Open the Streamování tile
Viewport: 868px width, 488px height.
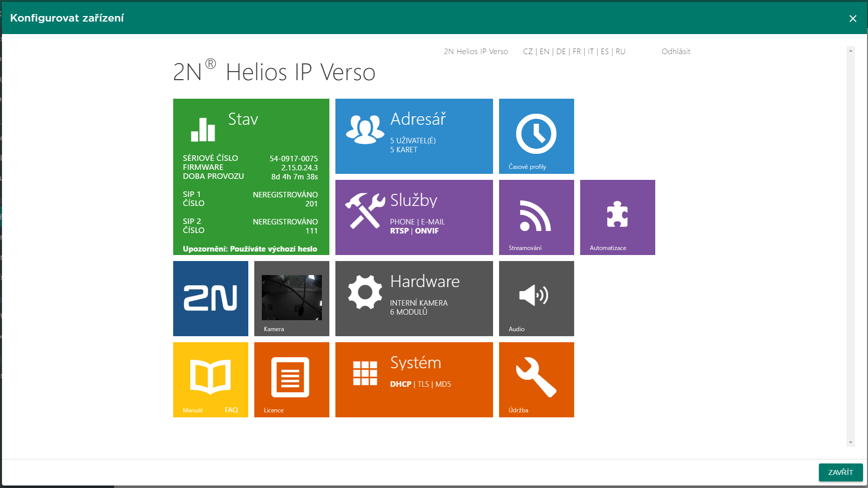point(536,217)
